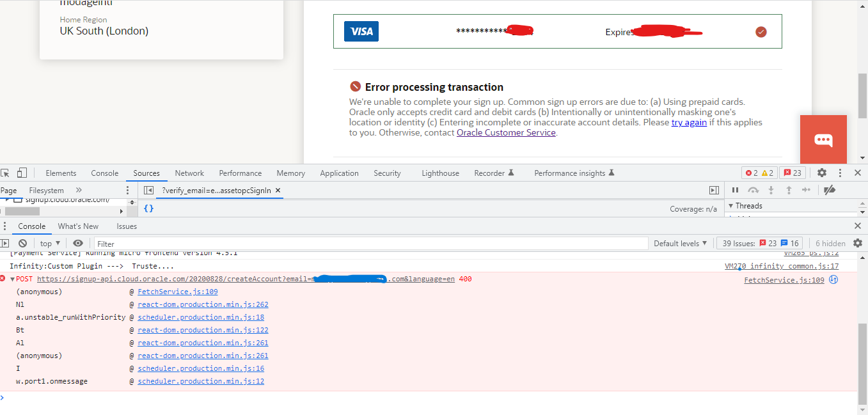
Task: Click the Step out debugger icon
Action: [789, 190]
